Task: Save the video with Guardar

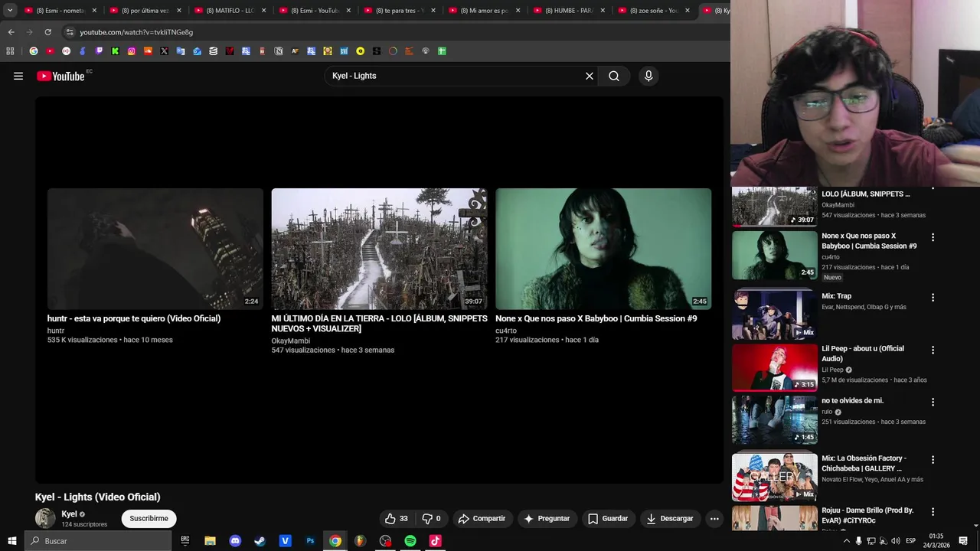Action: click(x=608, y=518)
